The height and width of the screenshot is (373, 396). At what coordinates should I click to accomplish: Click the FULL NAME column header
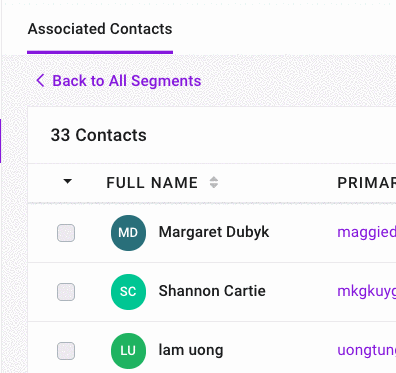click(152, 183)
